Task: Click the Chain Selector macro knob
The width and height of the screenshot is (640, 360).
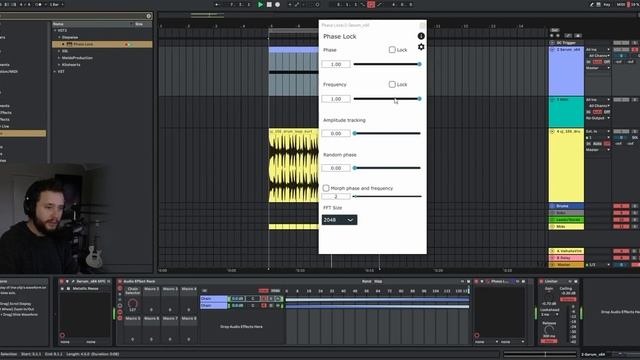Action: click(x=133, y=303)
